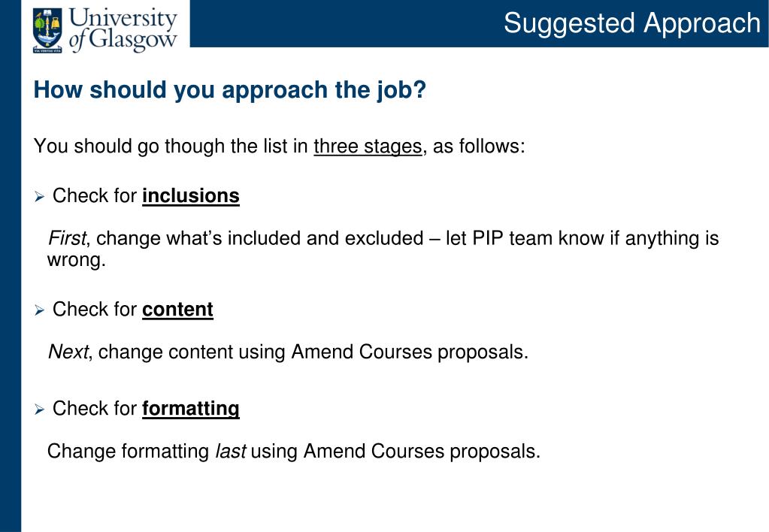Click the University of Glasgow wordmark

[x=123, y=29]
